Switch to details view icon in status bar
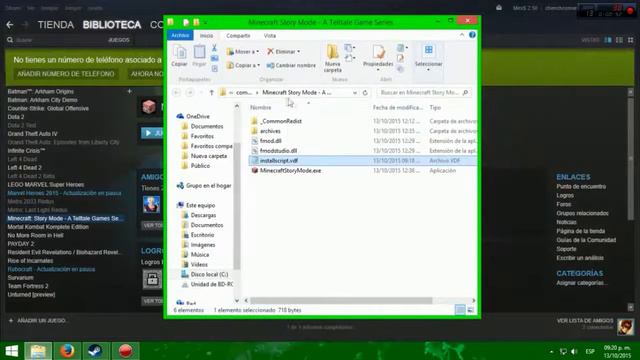Viewport: 640px width, 360px height. coord(460,310)
